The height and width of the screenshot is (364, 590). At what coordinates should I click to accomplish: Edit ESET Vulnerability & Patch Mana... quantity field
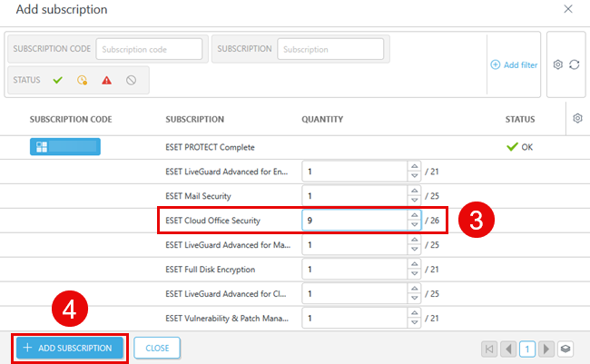coord(354,318)
